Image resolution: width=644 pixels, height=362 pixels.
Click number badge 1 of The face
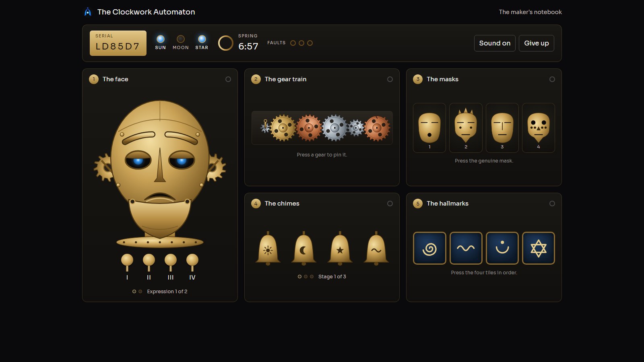tap(94, 79)
